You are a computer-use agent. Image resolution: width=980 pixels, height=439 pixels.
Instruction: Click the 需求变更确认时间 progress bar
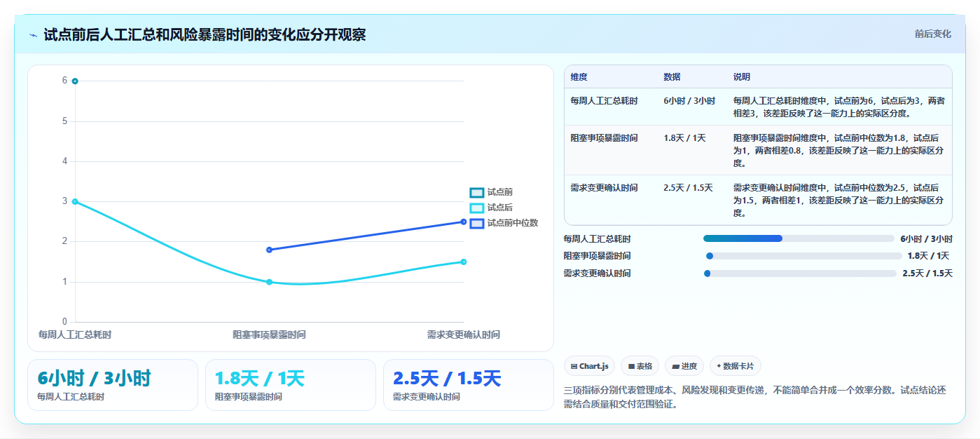pyautogui.click(x=800, y=273)
